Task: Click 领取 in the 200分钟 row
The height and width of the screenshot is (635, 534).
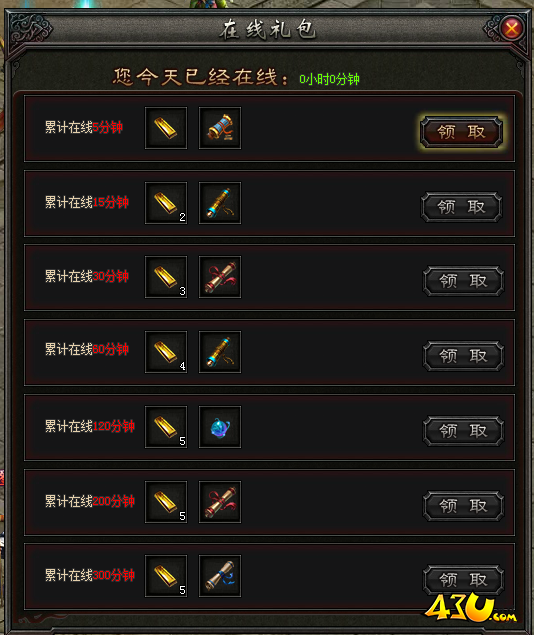Action: coord(463,506)
